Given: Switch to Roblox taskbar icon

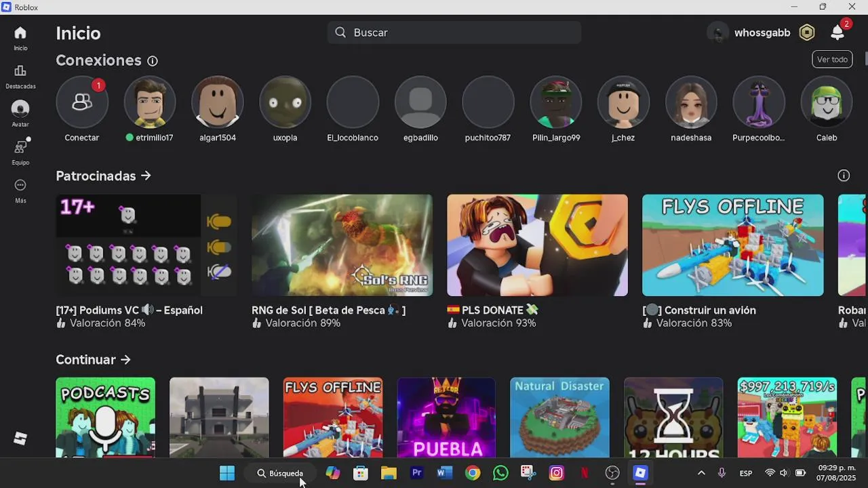Looking at the screenshot, I should coord(640,473).
